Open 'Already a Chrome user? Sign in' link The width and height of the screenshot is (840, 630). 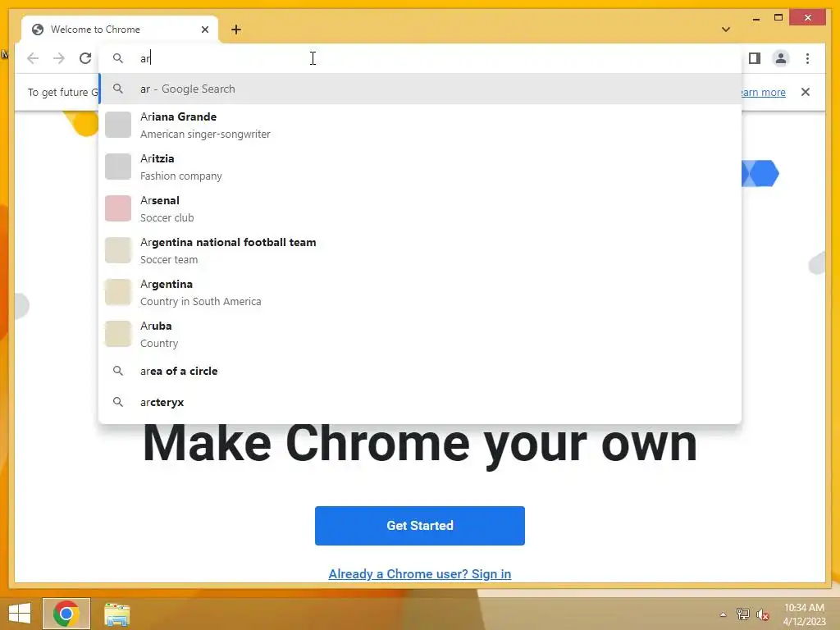(x=420, y=573)
